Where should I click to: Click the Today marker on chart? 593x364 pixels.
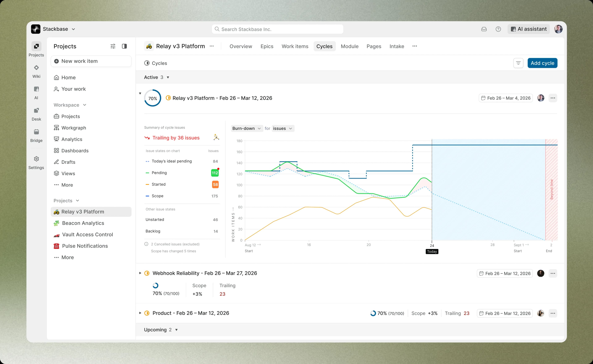tap(432, 252)
